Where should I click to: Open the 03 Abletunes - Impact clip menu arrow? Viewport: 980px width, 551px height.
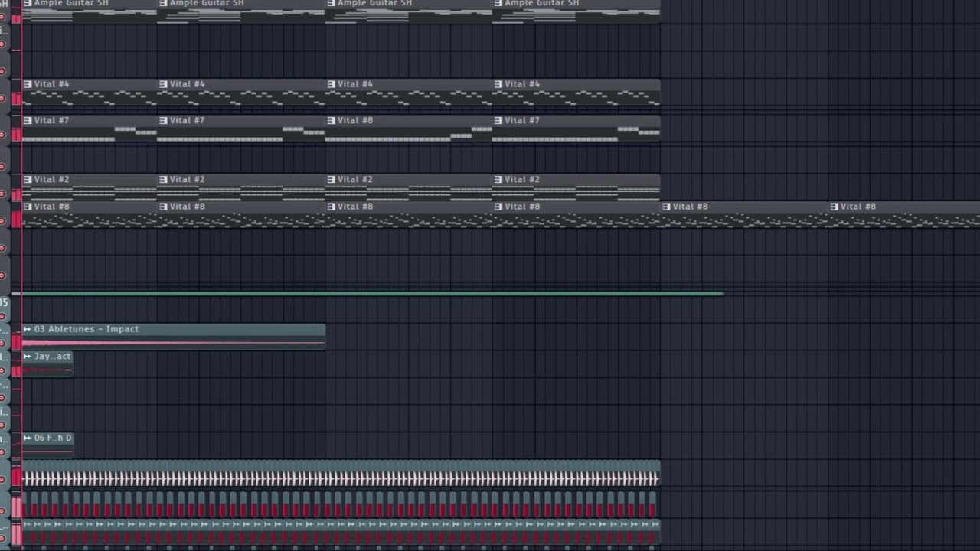pyautogui.click(x=28, y=329)
